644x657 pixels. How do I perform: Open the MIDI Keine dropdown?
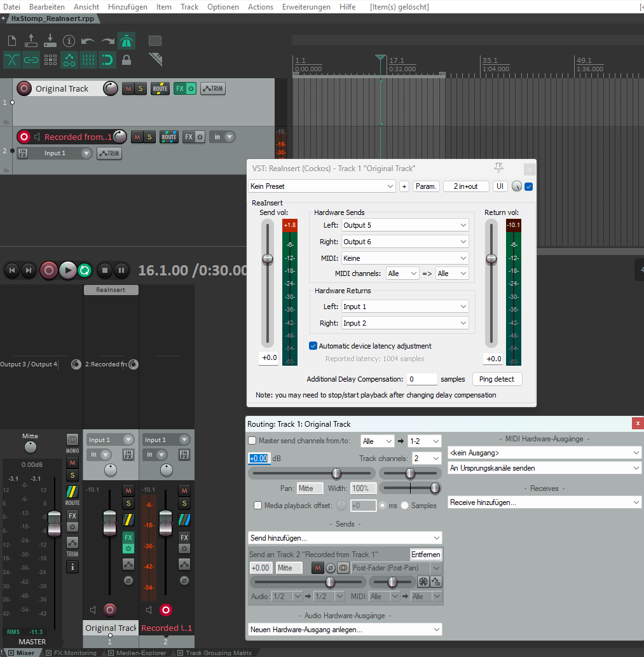coord(405,258)
